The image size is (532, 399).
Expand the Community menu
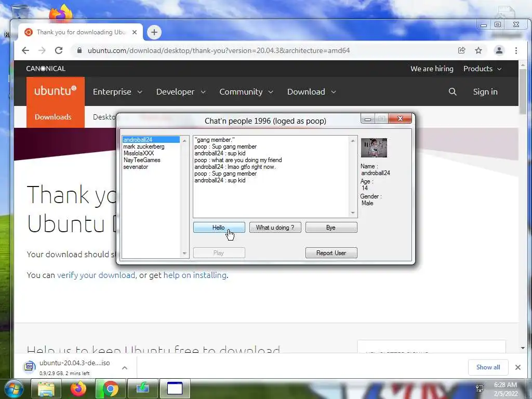click(246, 91)
